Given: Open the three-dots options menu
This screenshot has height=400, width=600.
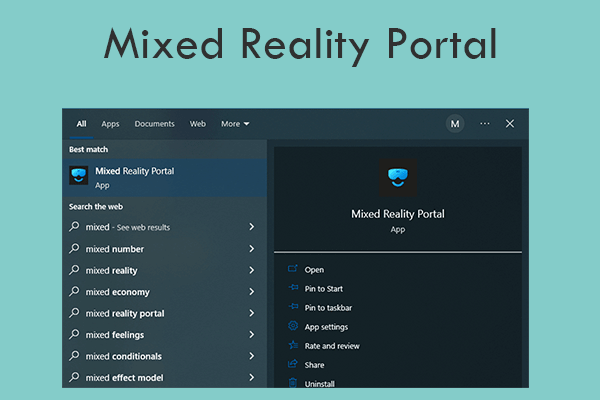Looking at the screenshot, I should [485, 124].
